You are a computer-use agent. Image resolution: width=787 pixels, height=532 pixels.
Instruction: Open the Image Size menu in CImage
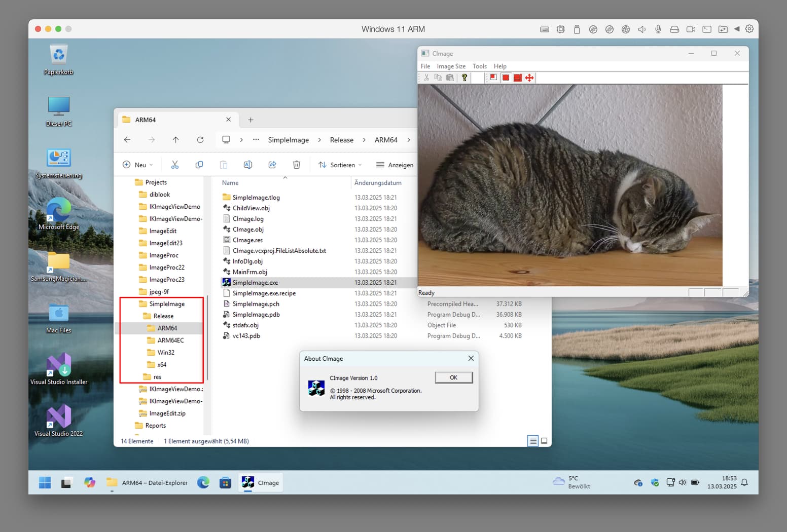tap(451, 66)
